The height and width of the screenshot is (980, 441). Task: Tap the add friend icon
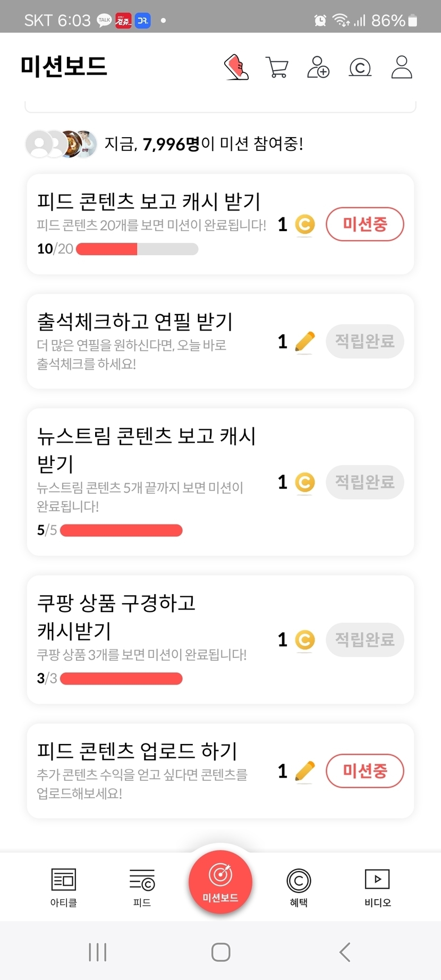click(318, 67)
